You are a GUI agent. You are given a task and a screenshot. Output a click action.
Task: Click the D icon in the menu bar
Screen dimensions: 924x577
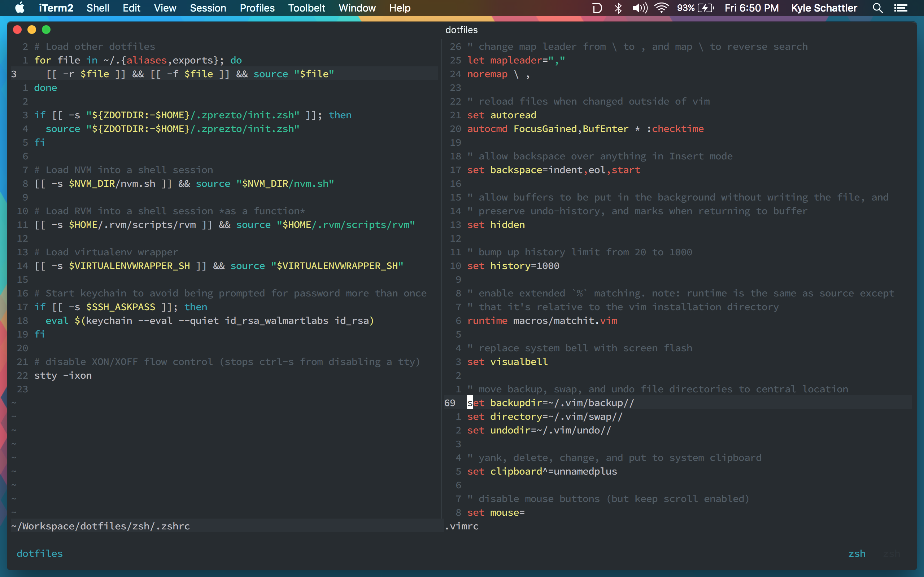pos(597,8)
